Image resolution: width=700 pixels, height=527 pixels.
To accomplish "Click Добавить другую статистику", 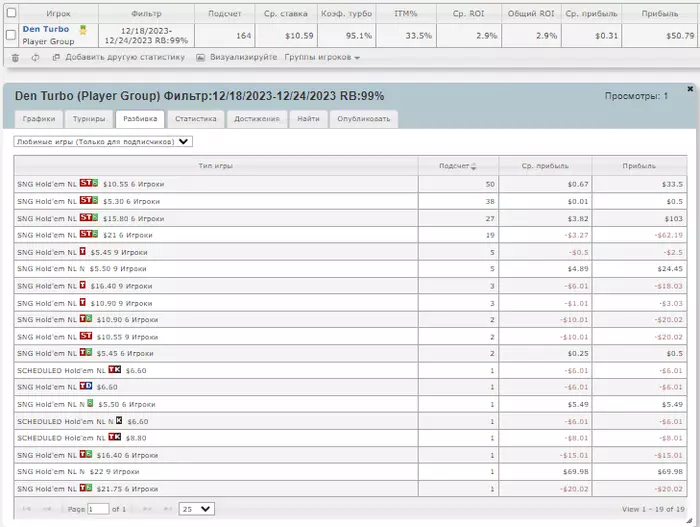I will 125,57.
